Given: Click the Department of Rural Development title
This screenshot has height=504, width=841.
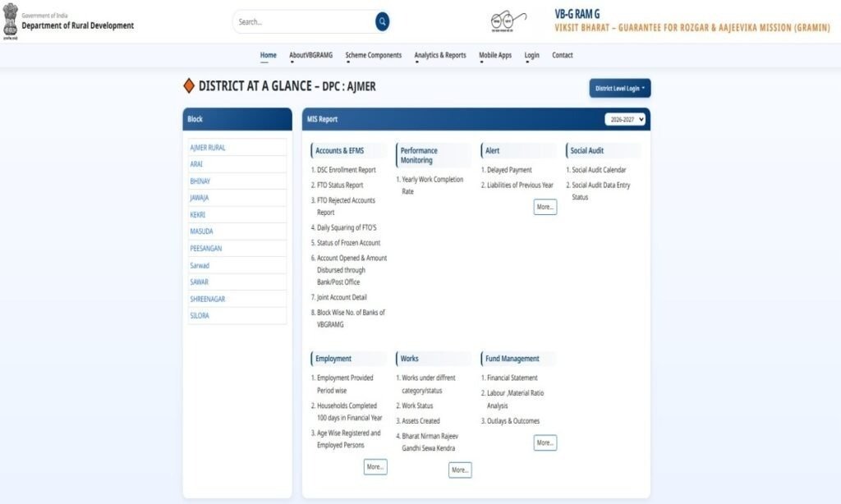Looking at the screenshot, I should click(x=78, y=25).
